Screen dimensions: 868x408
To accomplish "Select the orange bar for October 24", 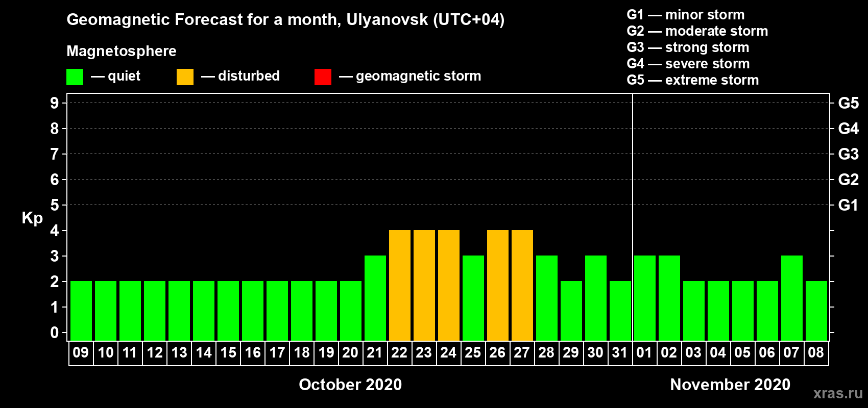I will coord(449,285).
